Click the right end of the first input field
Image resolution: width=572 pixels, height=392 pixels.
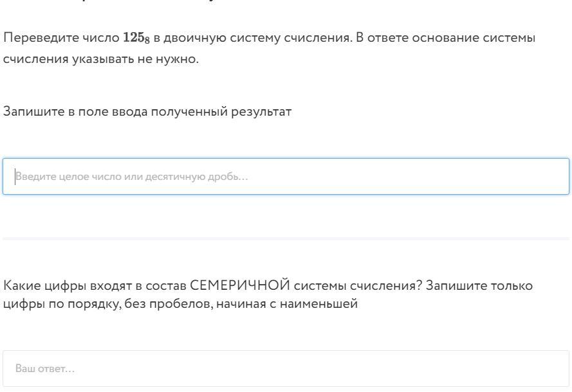553,176
